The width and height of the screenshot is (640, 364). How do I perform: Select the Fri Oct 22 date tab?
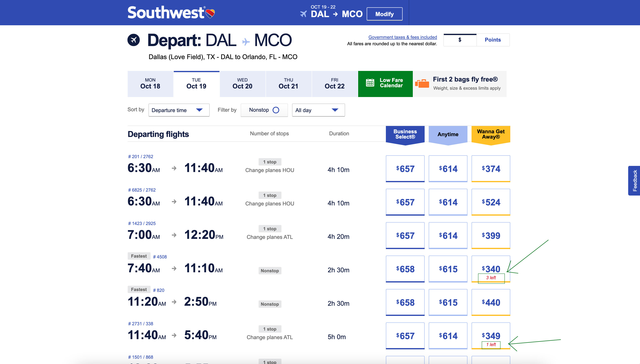coord(334,84)
